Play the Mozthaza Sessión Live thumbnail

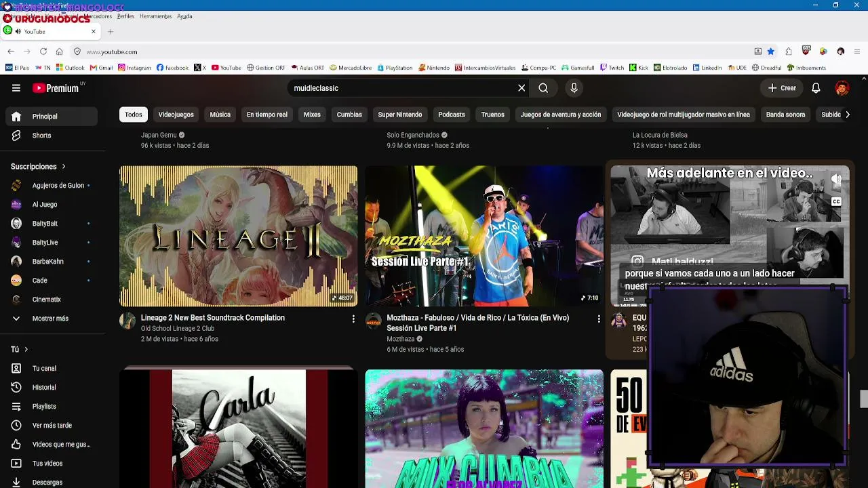pyautogui.click(x=484, y=236)
